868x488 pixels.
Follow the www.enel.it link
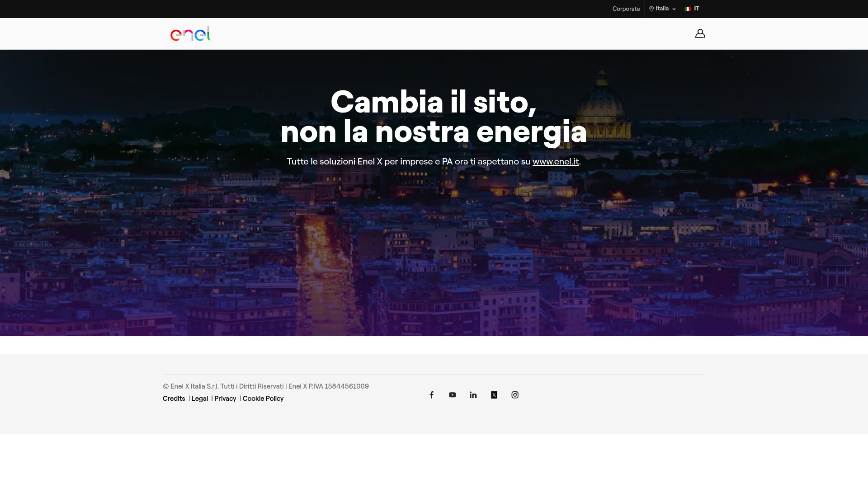pyautogui.click(x=555, y=161)
